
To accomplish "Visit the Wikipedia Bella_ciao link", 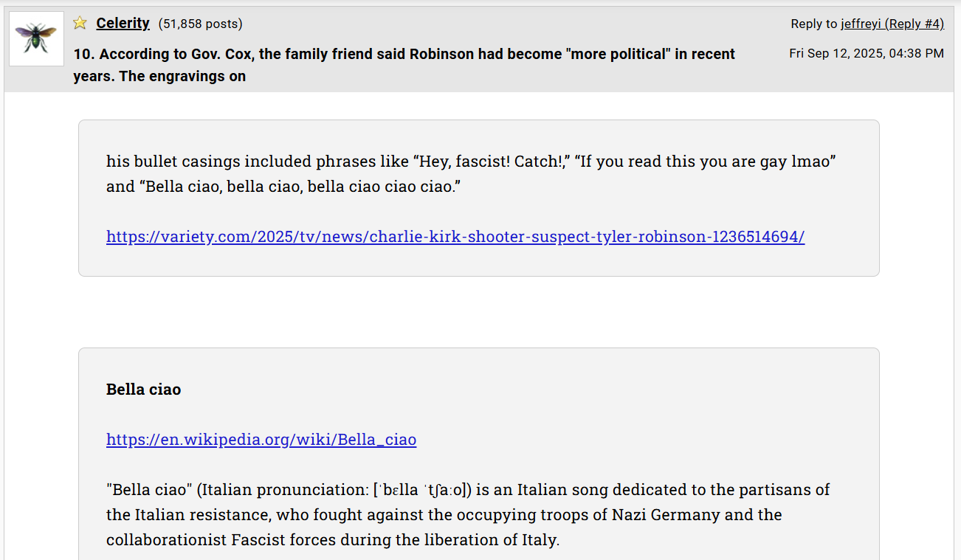I will coord(261,439).
